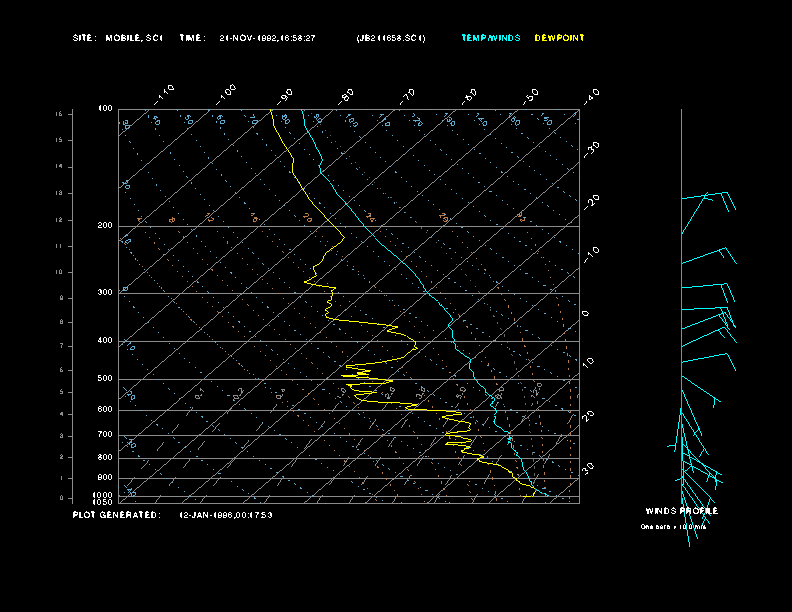Click the WINDS PROFILE caption
Viewport: 792px width, 612px height.
click(681, 511)
